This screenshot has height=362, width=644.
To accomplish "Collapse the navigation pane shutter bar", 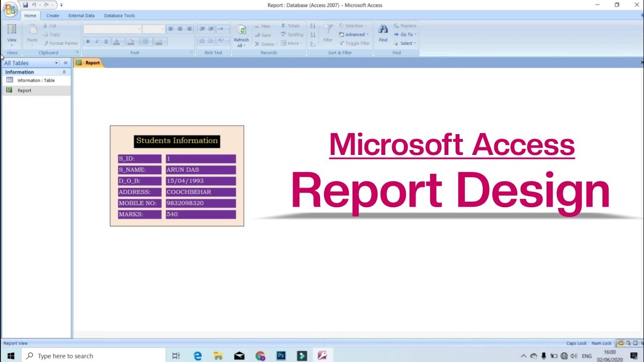I will click(65, 63).
